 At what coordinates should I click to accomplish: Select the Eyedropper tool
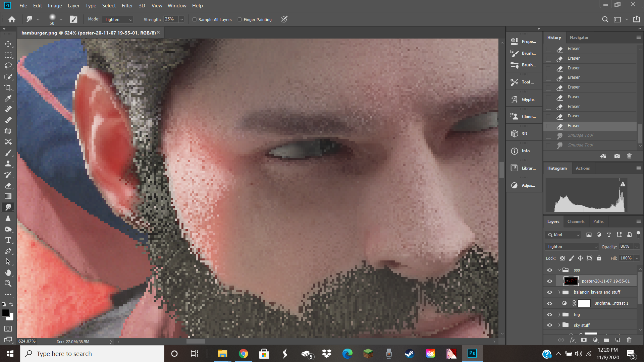click(8, 98)
